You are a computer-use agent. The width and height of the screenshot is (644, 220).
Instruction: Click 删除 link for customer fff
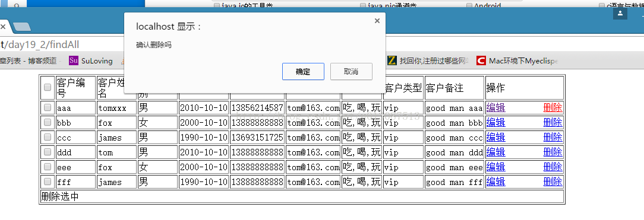(x=553, y=181)
